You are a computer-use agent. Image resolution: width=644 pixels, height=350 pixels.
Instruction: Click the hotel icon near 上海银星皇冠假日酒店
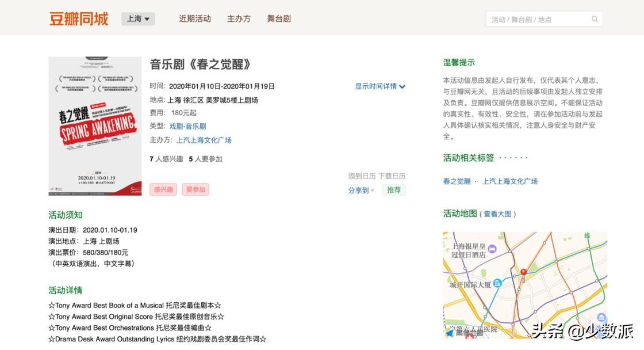492,249
